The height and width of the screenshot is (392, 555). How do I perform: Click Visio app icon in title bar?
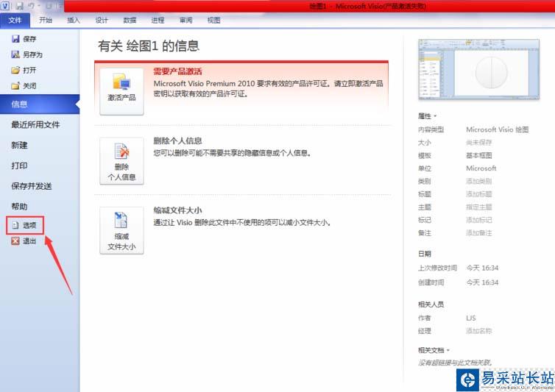5,6
